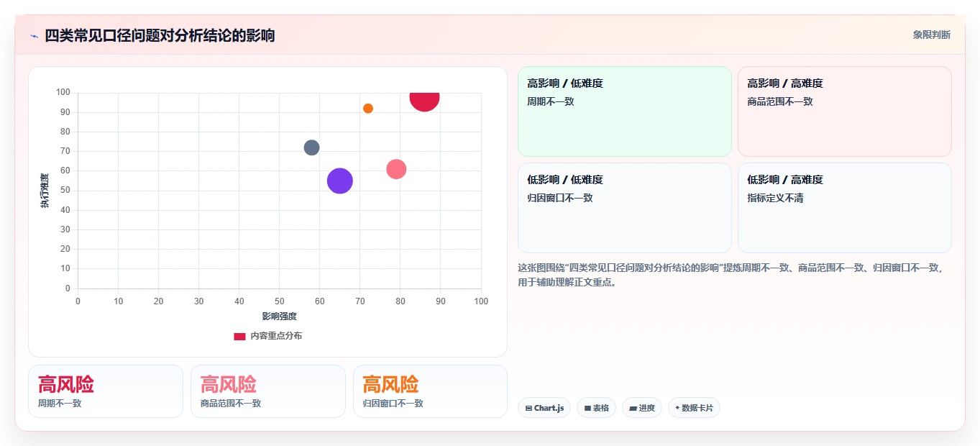Select the 数据卡片 tag

coord(694,408)
